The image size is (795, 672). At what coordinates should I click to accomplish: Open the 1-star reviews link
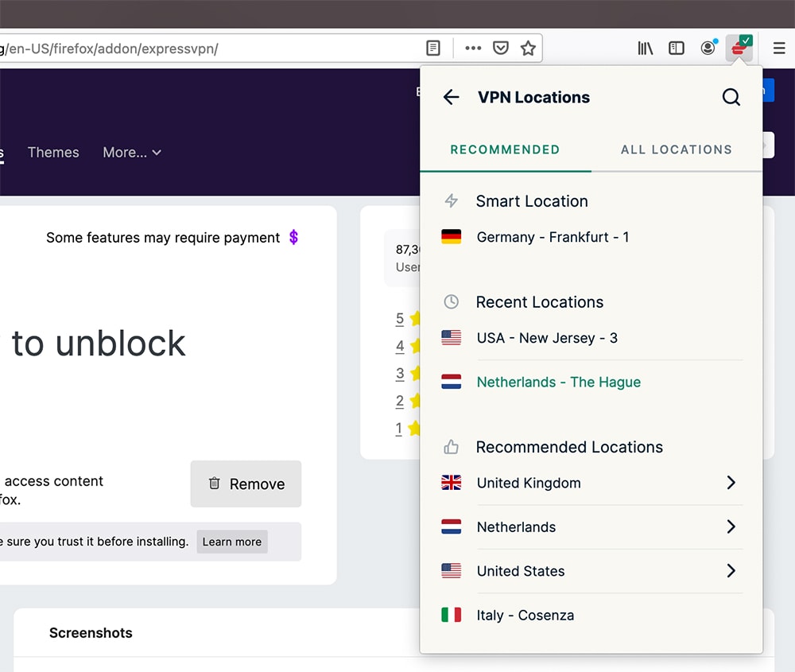pos(399,429)
